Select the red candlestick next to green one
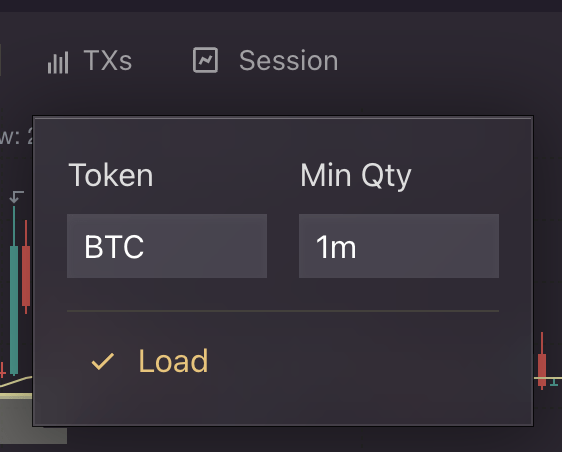The height and width of the screenshot is (452, 562). 26,267
